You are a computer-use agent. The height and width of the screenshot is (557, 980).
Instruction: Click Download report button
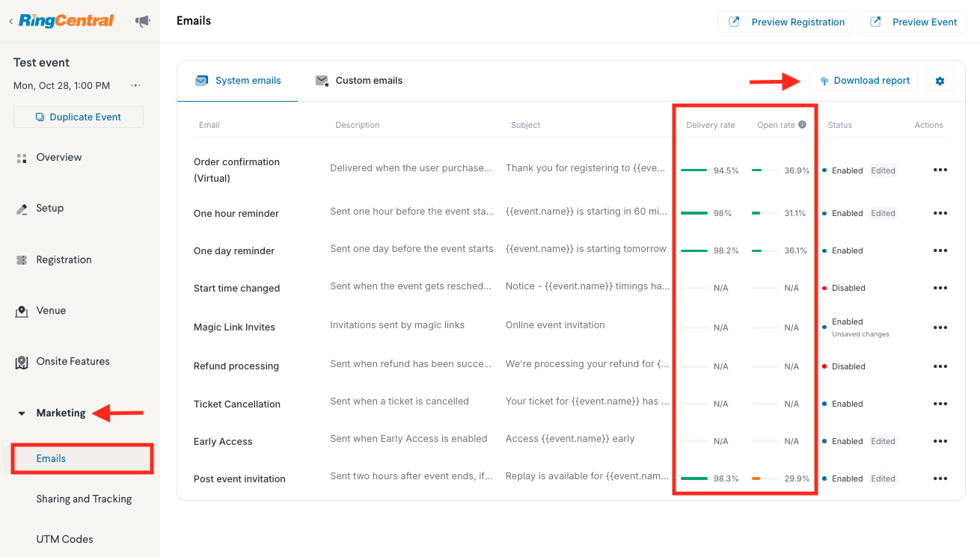point(864,81)
